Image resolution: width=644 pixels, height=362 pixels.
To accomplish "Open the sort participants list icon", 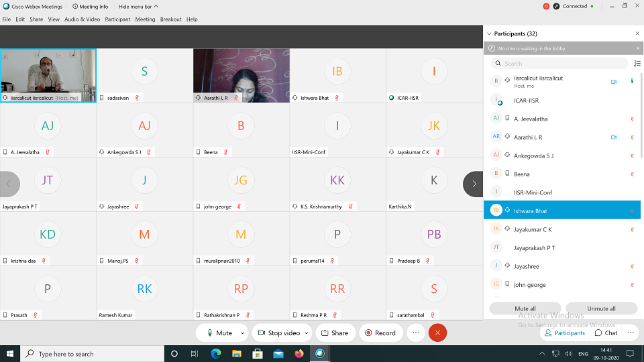I will coord(637,64).
